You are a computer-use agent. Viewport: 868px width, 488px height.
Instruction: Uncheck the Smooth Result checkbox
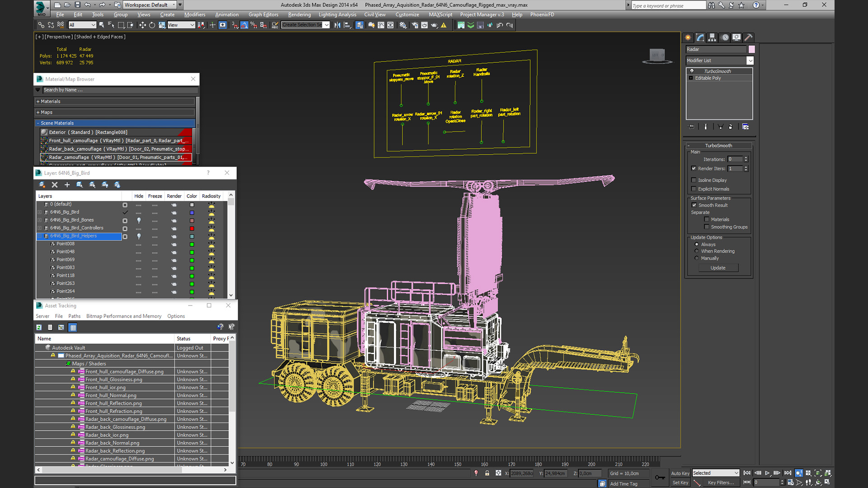pyautogui.click(x=694, y=205)
